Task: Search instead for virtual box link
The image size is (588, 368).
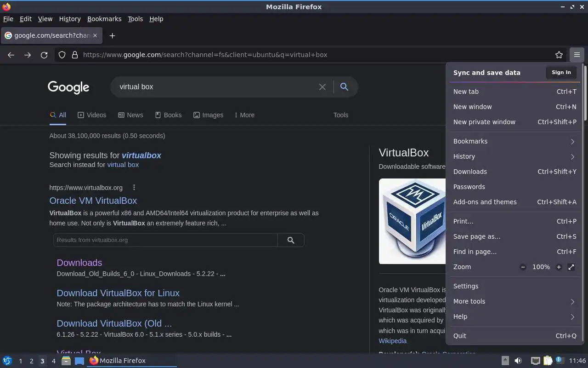Action: point(123,165)
